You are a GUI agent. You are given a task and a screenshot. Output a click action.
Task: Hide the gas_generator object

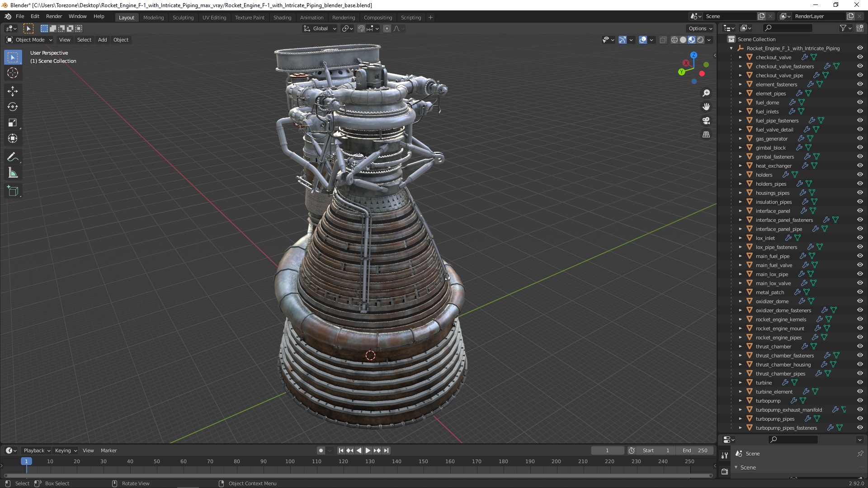coord(860,138)
